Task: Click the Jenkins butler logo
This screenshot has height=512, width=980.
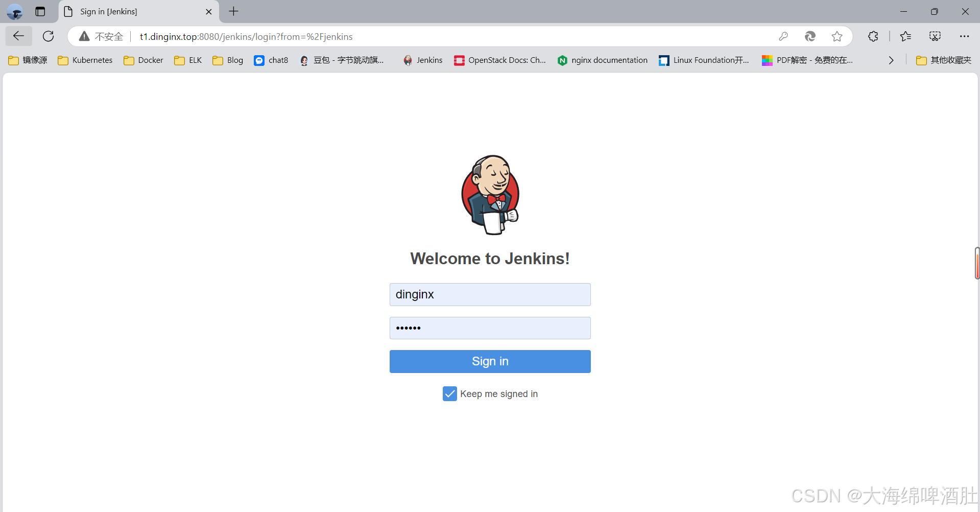Action: coord(490,195)
